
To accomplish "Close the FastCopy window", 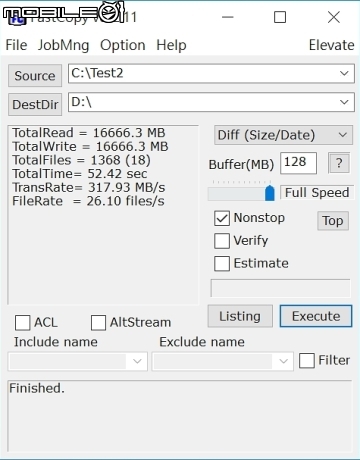I will pyautogui.click(x=334, y=17).
